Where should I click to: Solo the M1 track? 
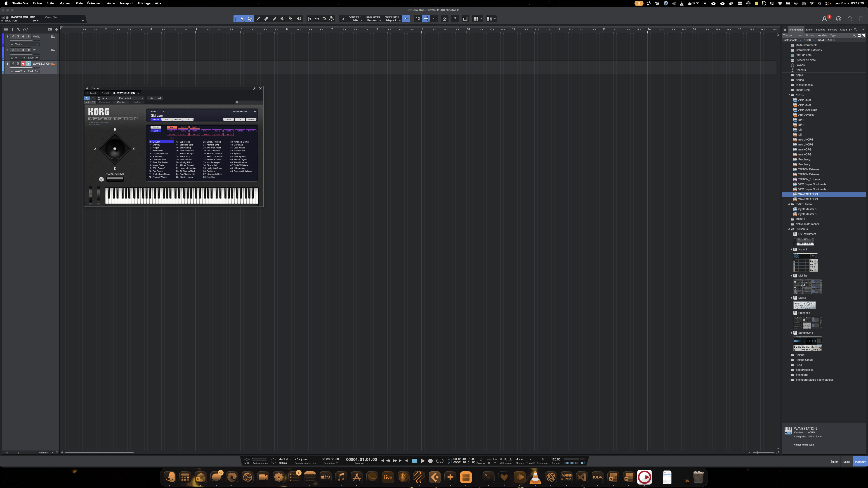18,50
